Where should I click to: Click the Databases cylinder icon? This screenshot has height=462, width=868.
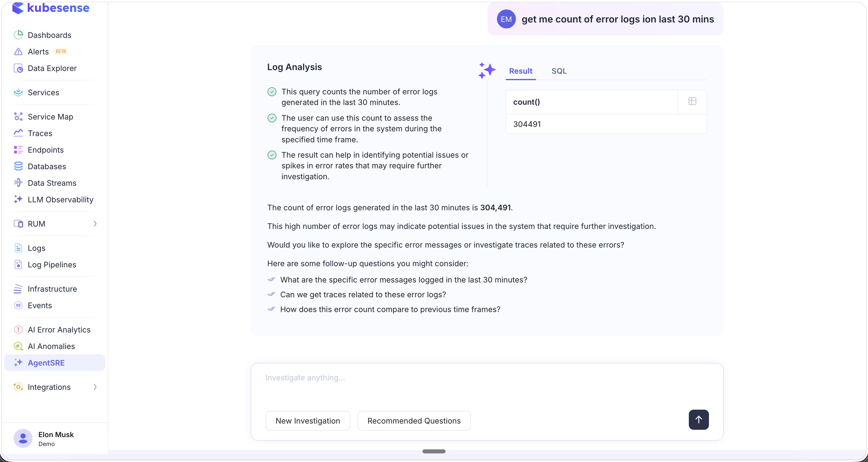click(18, 166)
